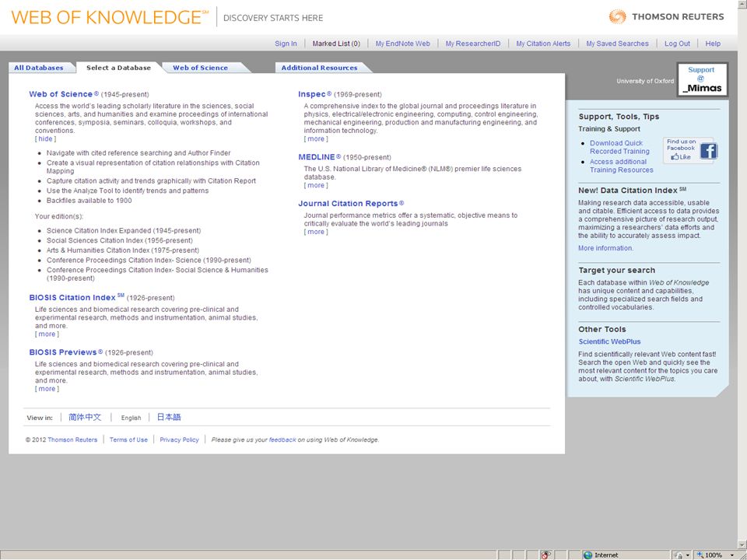Open My Citation Alerts
Image resolution: width=747 pixels, height=560 pixels.
543,44
